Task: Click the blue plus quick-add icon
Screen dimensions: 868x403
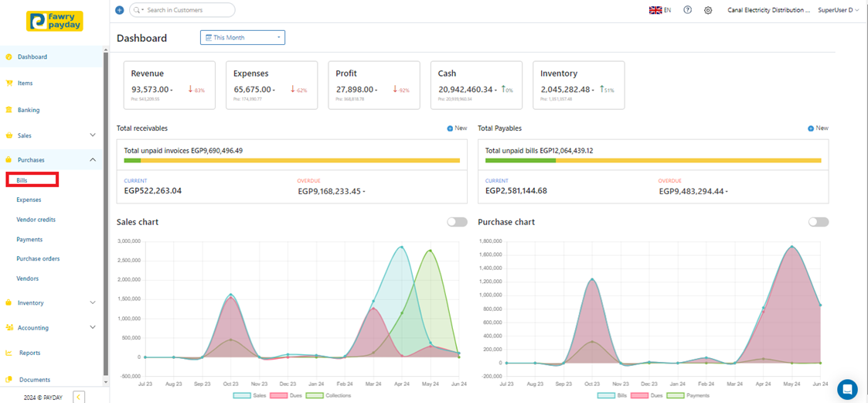Action: (119, 10)
